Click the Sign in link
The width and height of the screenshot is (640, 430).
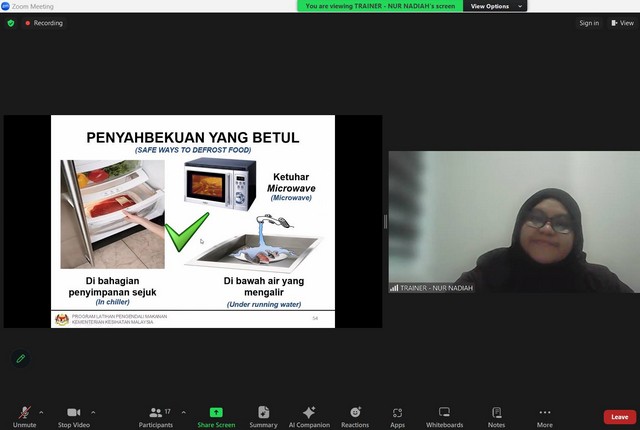point(588,23)
